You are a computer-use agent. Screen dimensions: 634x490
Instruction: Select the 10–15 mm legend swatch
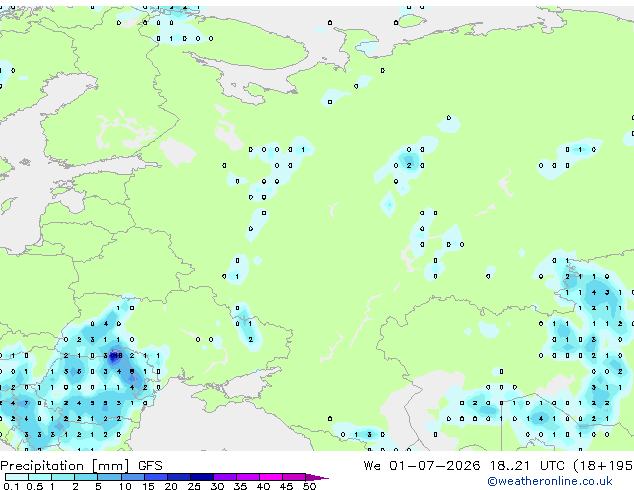click(132, 477)
